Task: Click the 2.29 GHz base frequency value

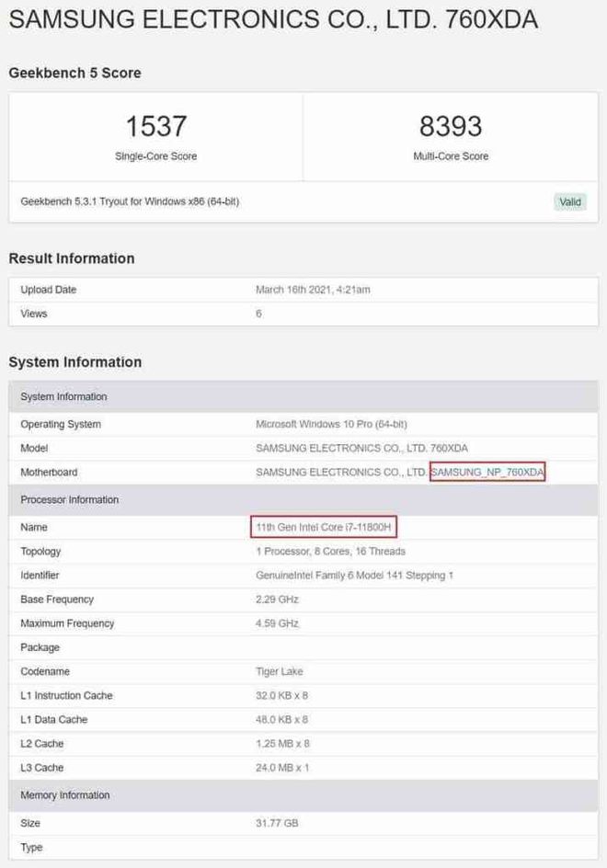Action: point(277,600)
